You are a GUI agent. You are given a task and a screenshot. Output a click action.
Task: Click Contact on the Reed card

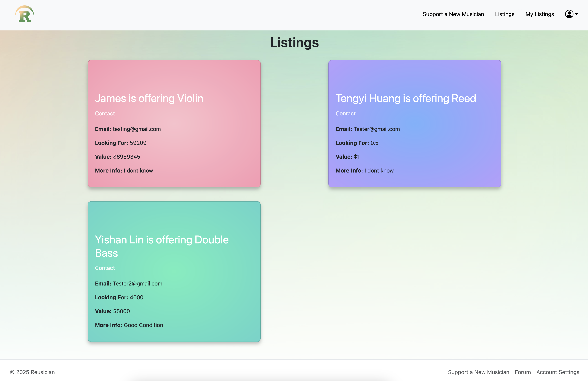point(345,114)
